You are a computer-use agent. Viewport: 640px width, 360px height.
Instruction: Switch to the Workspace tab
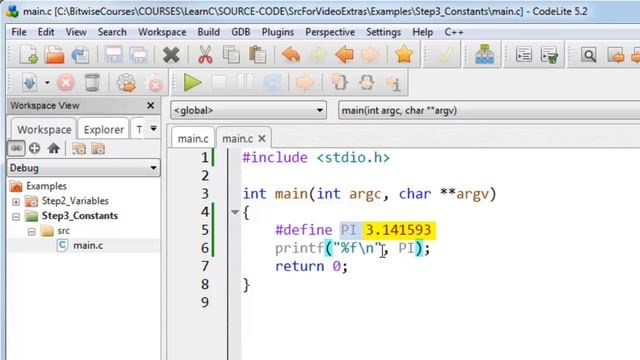(44, 129)
